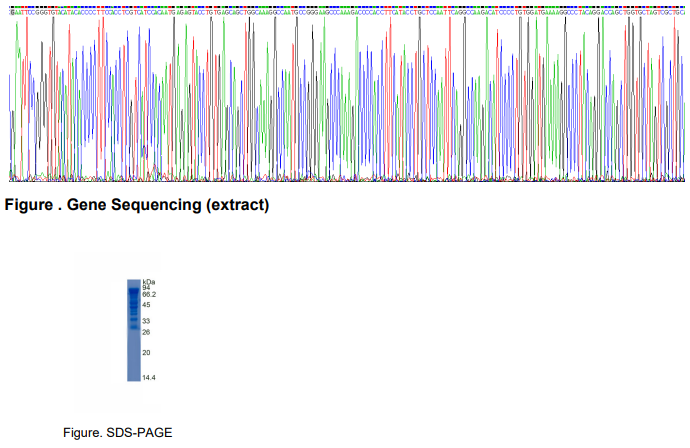Click the kDa unit label
690x448 pixels.
(x=149, y=282)
